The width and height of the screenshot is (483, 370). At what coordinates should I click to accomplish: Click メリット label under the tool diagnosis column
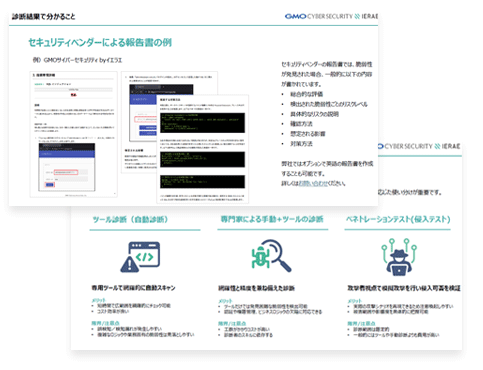click(x=99, y=300)
